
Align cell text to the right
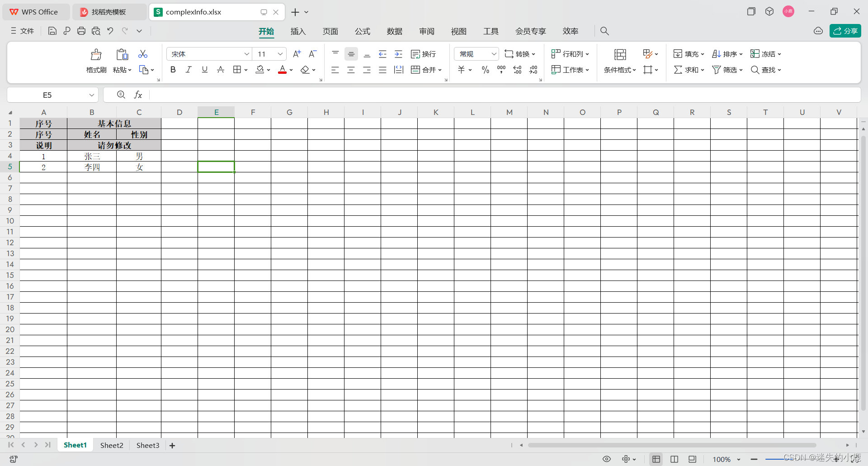tap(367, 70)
